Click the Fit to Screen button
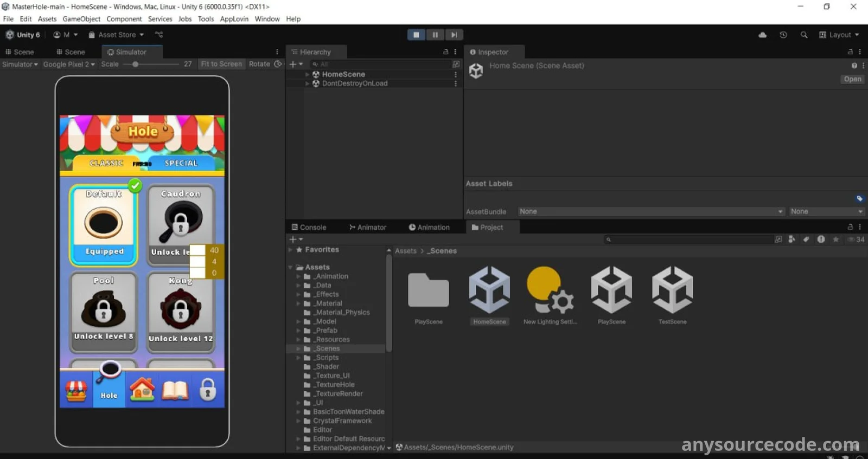This screenshot has width=868, height=459. coord(221,64)
